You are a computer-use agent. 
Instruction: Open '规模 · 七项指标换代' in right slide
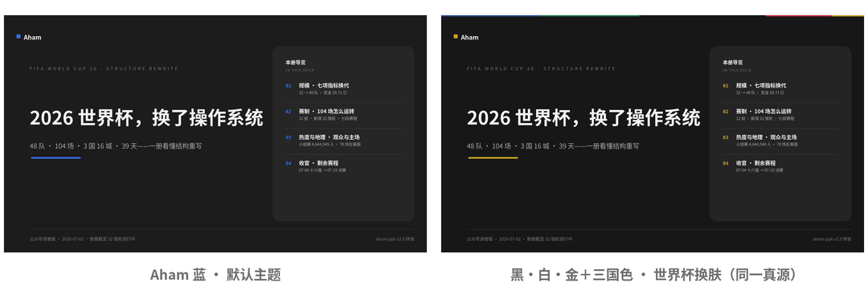tap(761, 85)
